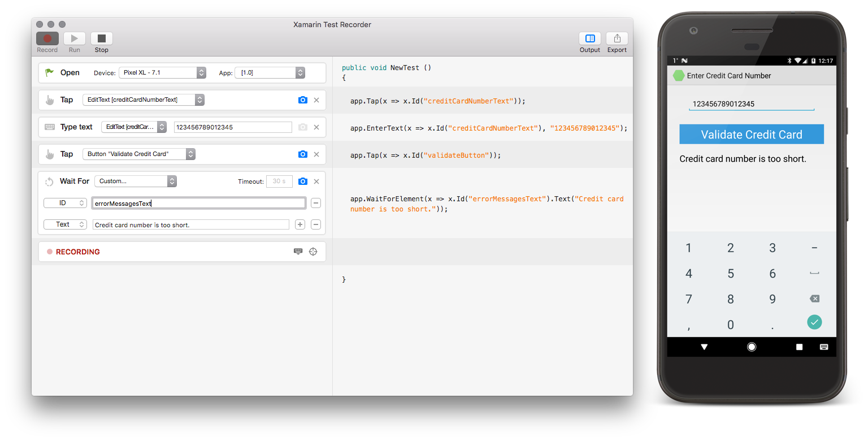Open element dropdown in Type text step
868x441 pixels.
[x=134, y=127]
